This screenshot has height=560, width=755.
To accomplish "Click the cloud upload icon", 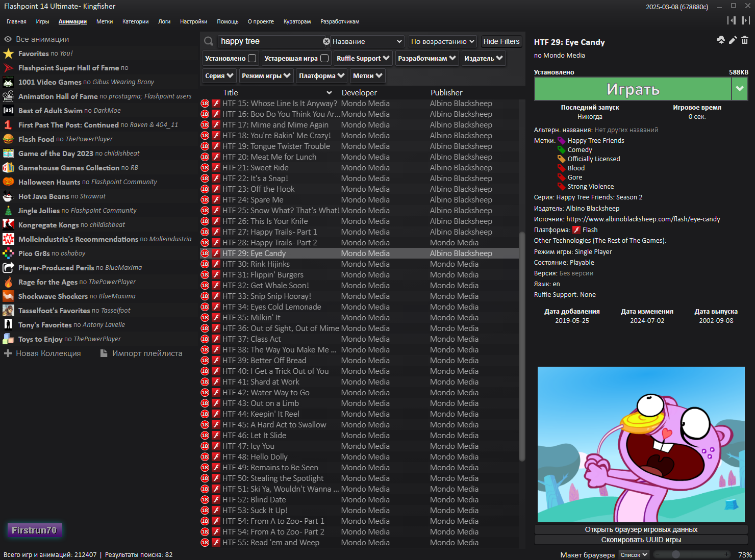I will click(x=720, y=40).
